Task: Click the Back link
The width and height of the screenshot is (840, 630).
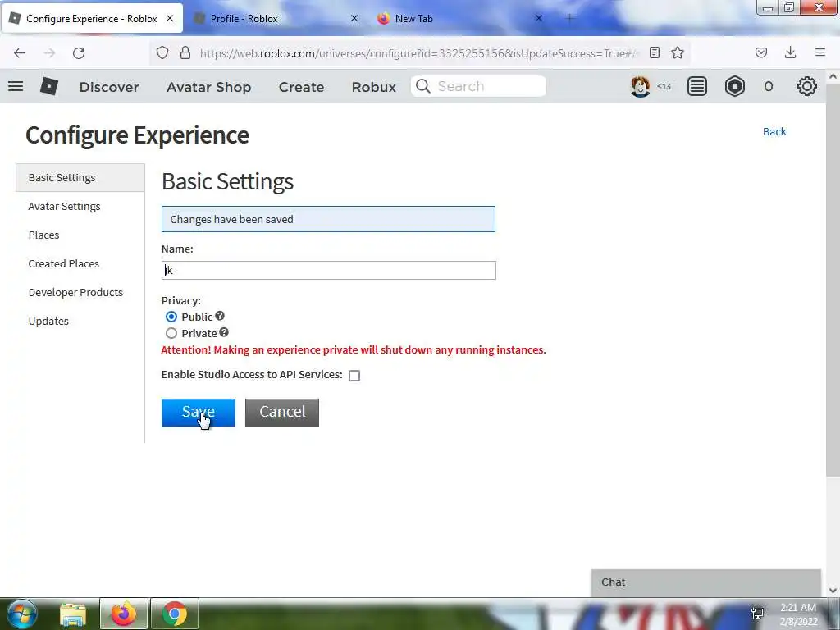Action: [x=774, y=131]
